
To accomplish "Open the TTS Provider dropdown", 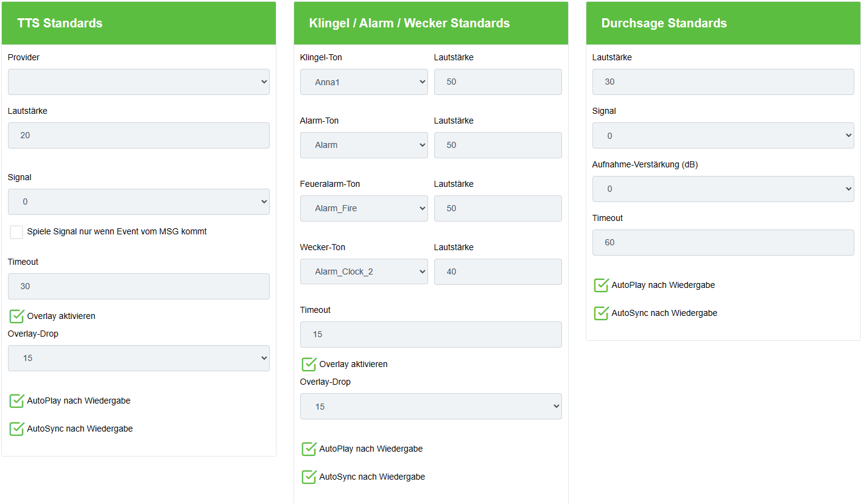I will coord(138,82).
